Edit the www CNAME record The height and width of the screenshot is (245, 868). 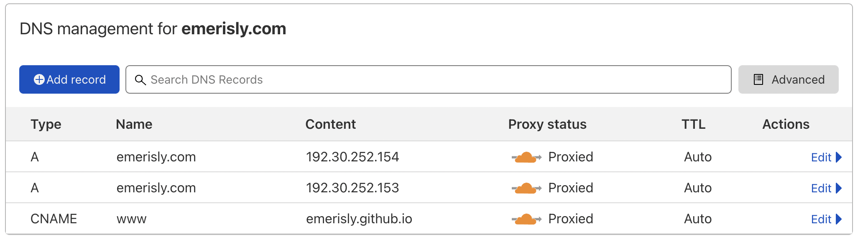point(821,219)
